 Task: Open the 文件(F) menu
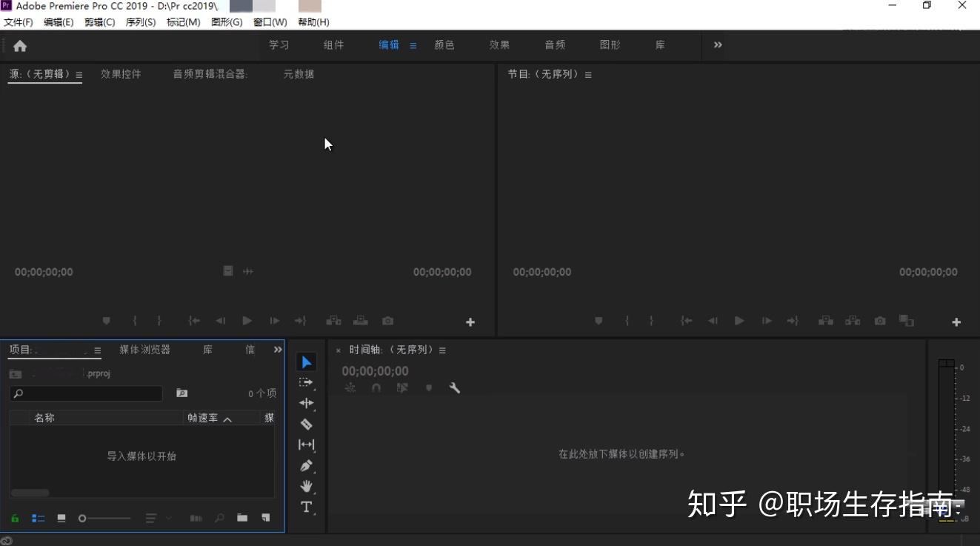click(x=19, y=22)
